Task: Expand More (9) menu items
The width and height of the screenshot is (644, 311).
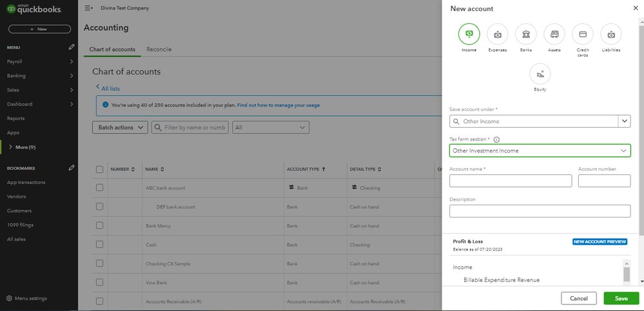Action: pyautogui.click(x=22, y=147)
